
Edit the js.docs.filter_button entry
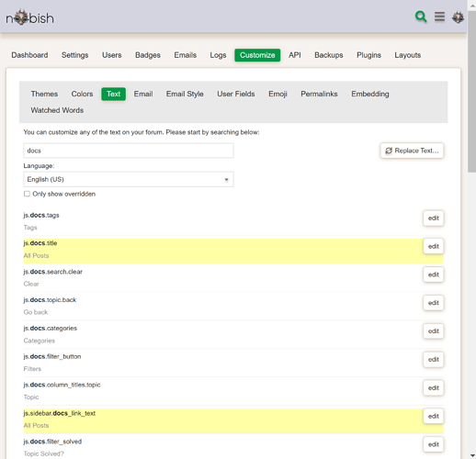pos(434,360)
